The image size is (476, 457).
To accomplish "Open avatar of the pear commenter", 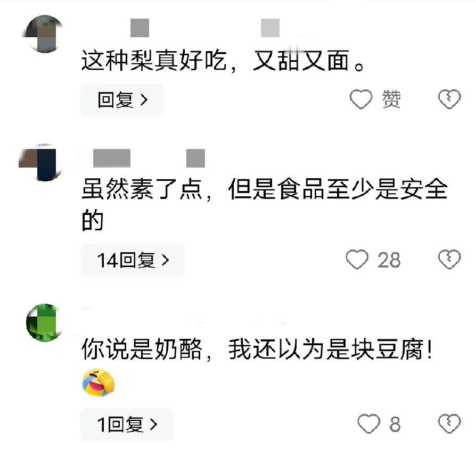I will click(x=44, y=34).
